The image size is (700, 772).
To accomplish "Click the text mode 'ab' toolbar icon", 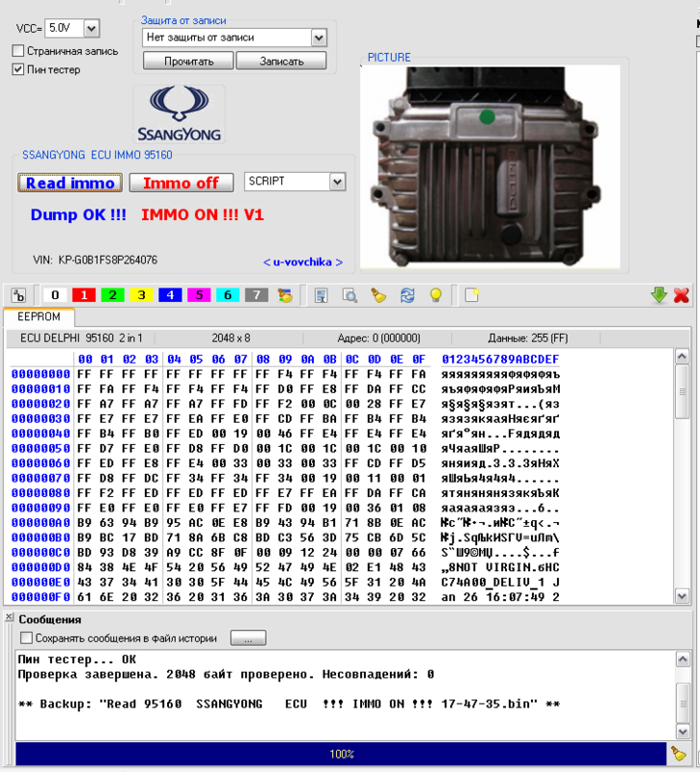I will (x=18, y=295).
